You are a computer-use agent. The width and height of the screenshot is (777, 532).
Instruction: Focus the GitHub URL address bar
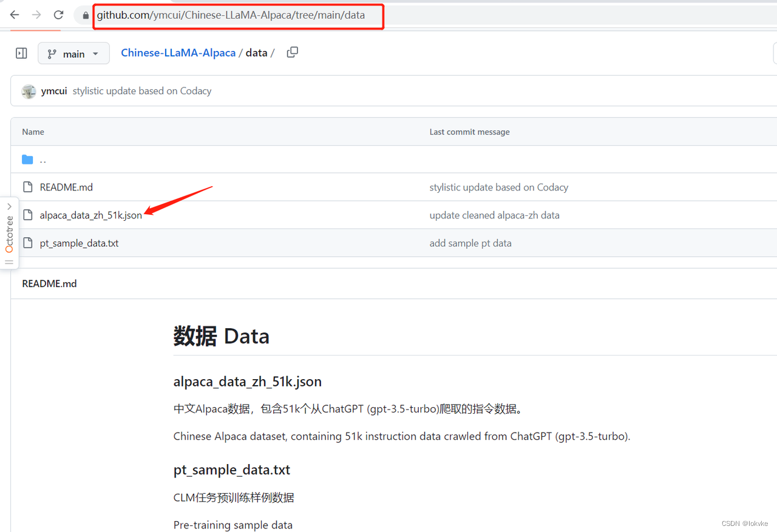[x=231, y=15]
